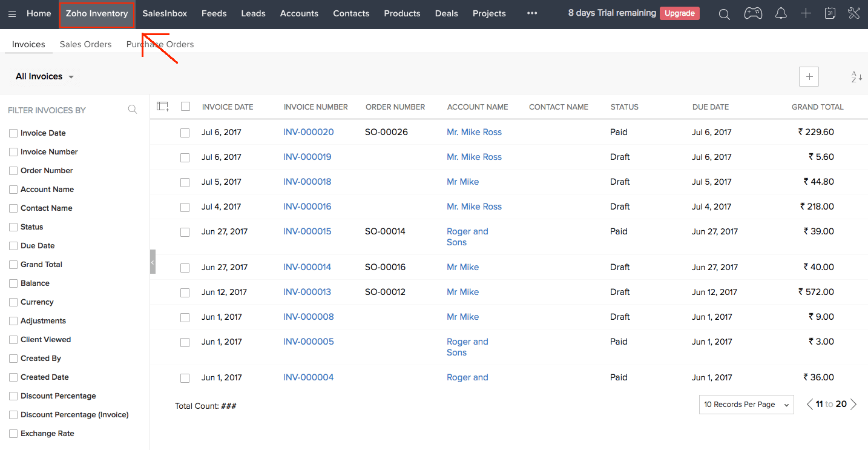Open the Feeds module
The image size is (868, 450).
click(x=214, y=13)
